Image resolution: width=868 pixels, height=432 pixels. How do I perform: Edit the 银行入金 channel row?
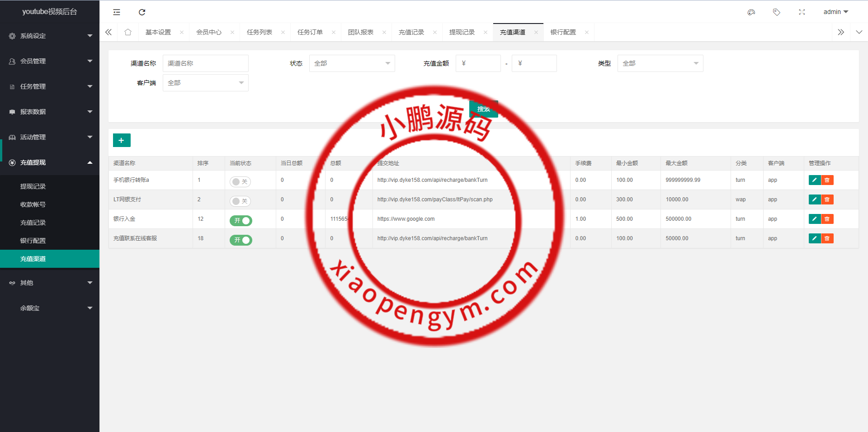tap(815, 219)
